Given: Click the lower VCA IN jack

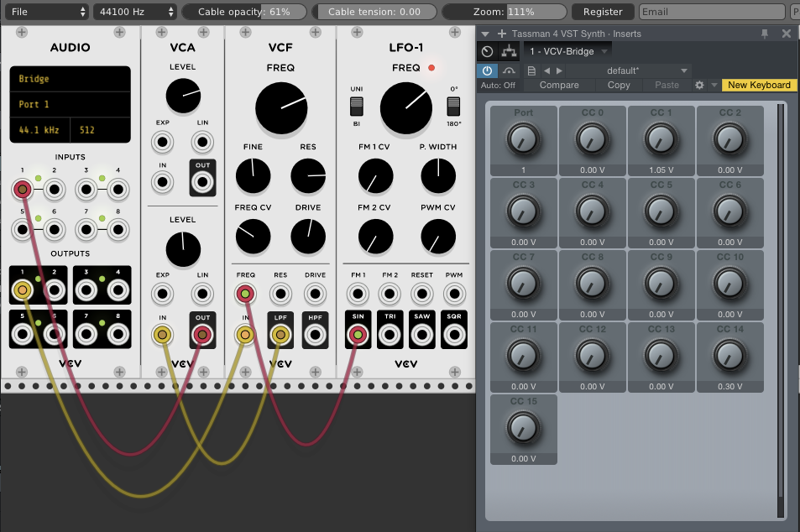Looking at the screenshot, I should 162,335.
